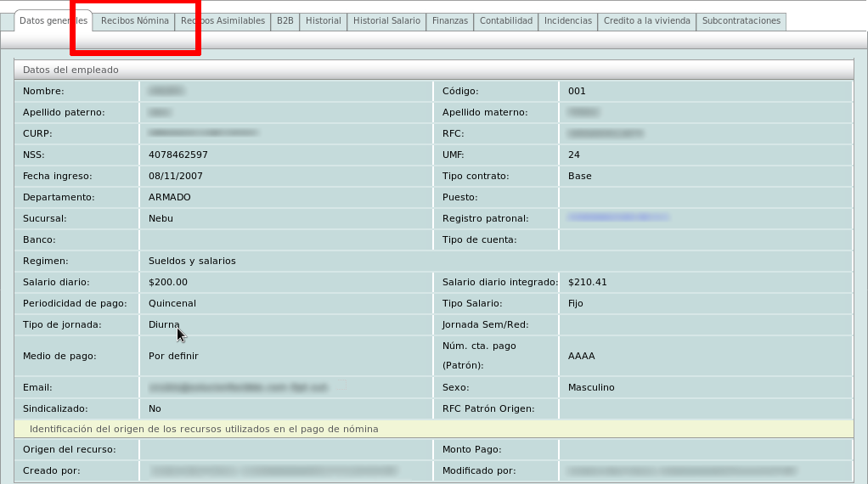Click the NSS value 4078462597
Viewport: 868px width, 484px height.
coord(178,155)
